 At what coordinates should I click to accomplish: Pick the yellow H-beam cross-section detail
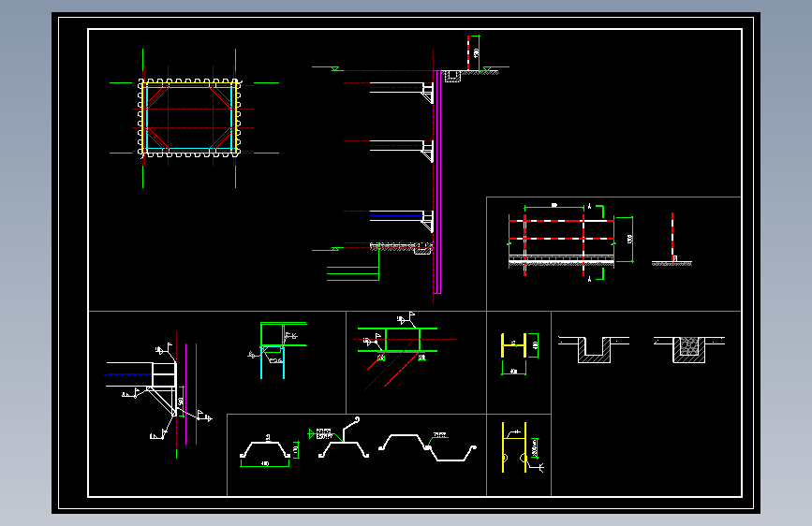pyautogui.click(x=514, y=345)
